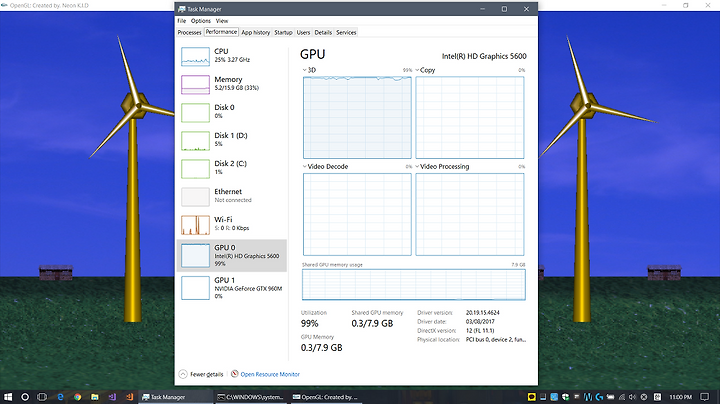This screenshot has height=404, width=720.
Task: Maximize the Task Manager window
Action: click(x=504, y=9)
